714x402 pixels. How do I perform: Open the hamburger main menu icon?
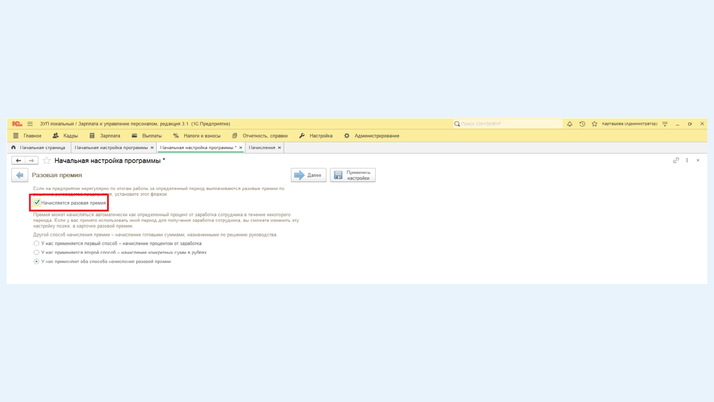click(30, 124)
